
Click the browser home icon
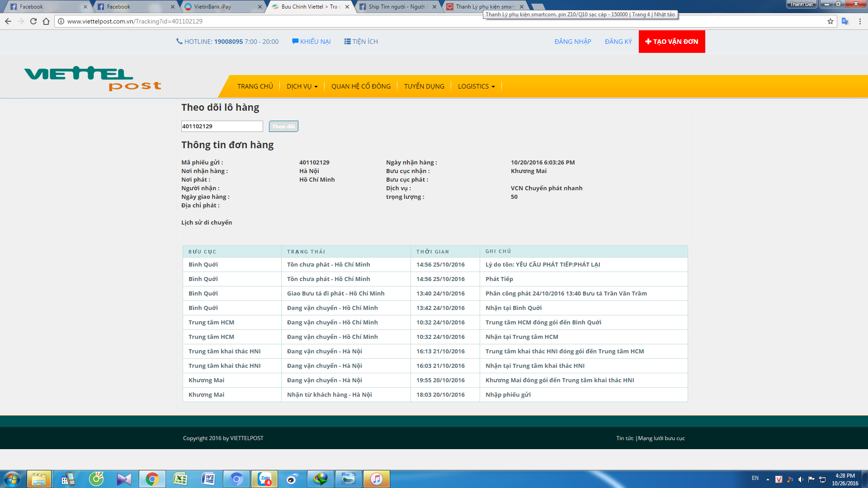point(46,21)
